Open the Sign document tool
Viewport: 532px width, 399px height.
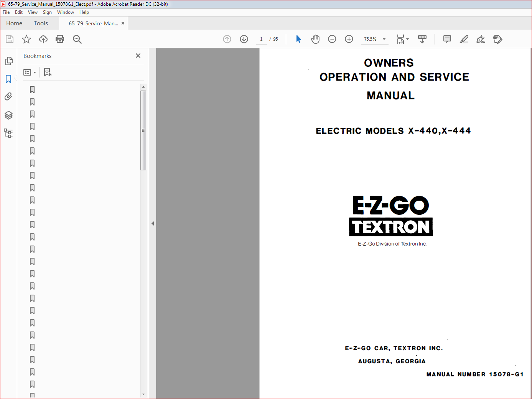coord(481,39)
